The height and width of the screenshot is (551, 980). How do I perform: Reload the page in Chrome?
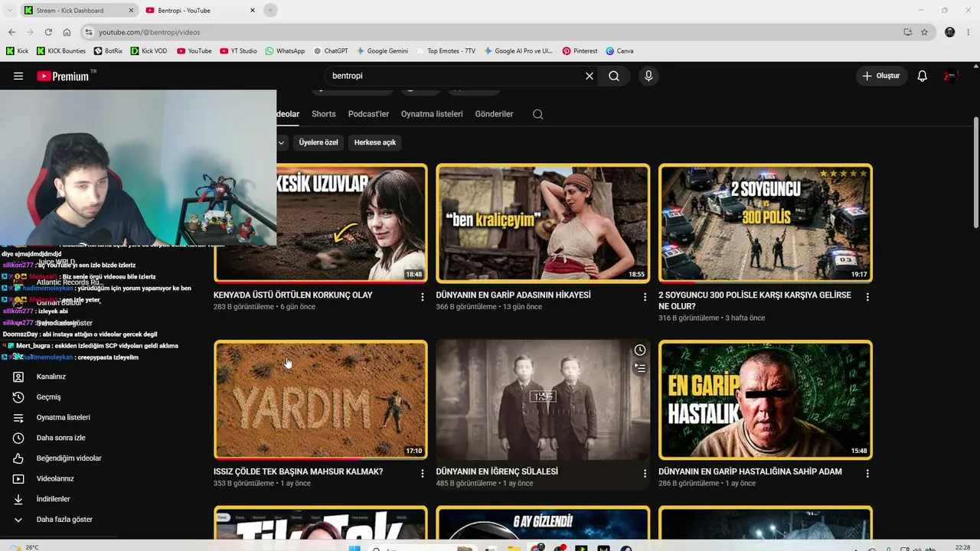point(48,32)
